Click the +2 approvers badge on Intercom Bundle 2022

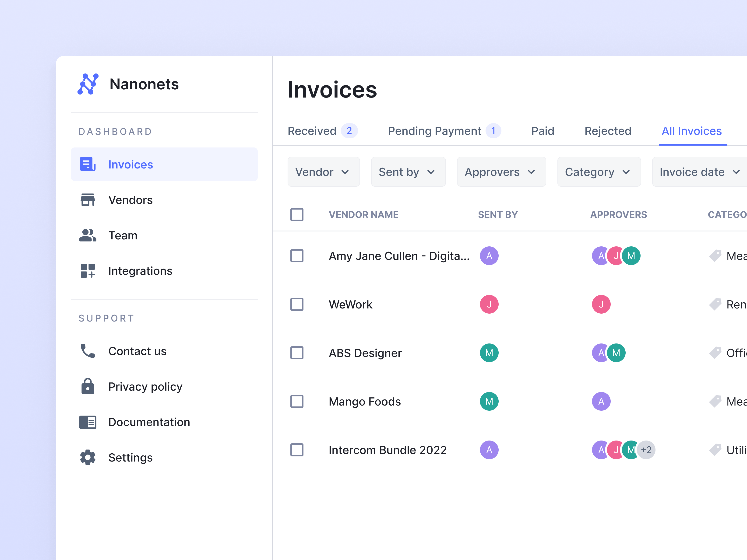[x=646, y=450]
